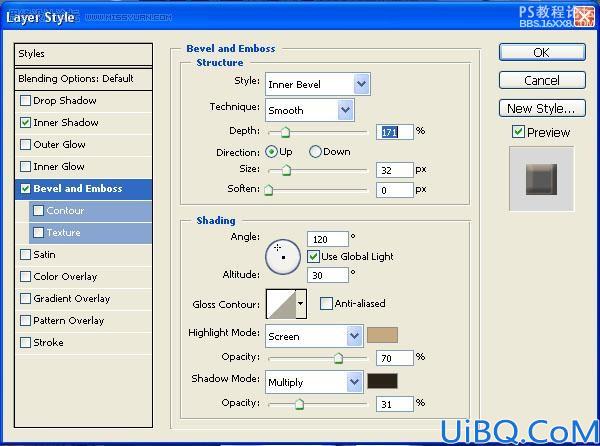Screen dimensions: 600x446
Task: Toggle the Preview checkbox
Action: coord(518,132)
